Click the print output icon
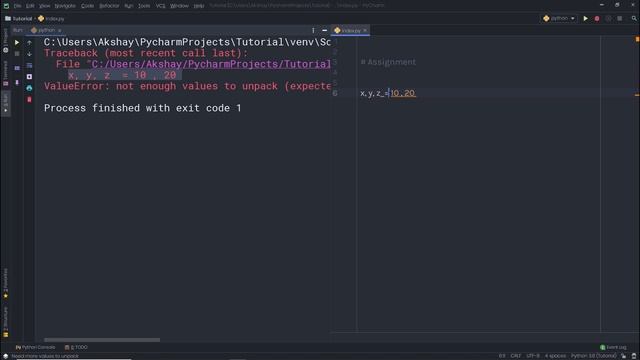This screenshot has width=640, height=360. tap(29, 88)
